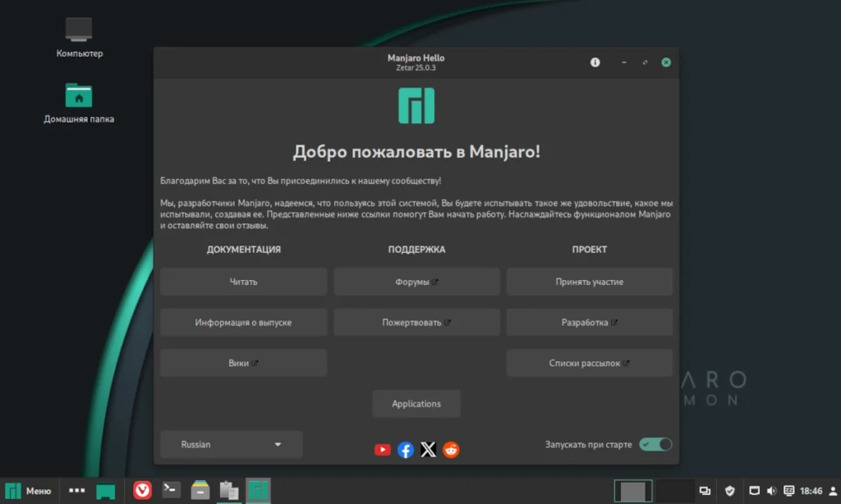The image size is (841, 504).
Task: Click the Manjaro Hello window title
Action: (416, 58)
